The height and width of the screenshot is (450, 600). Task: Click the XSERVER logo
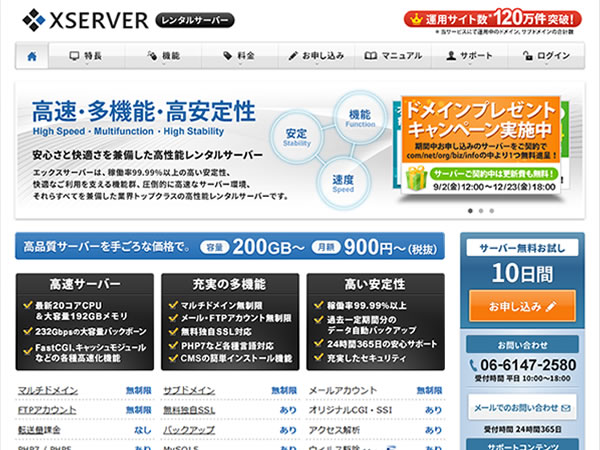(x=85, y=20)
